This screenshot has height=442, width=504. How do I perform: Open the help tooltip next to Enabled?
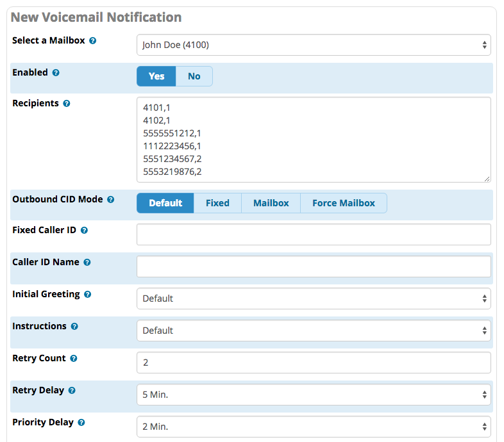pyautogui.click(x=56, y=72)
